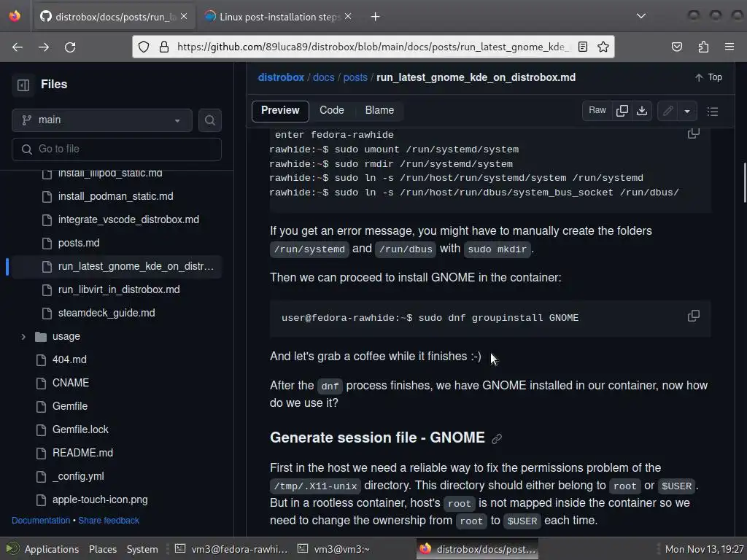Open Gemfile in file tree

click(x=70, y=406)
